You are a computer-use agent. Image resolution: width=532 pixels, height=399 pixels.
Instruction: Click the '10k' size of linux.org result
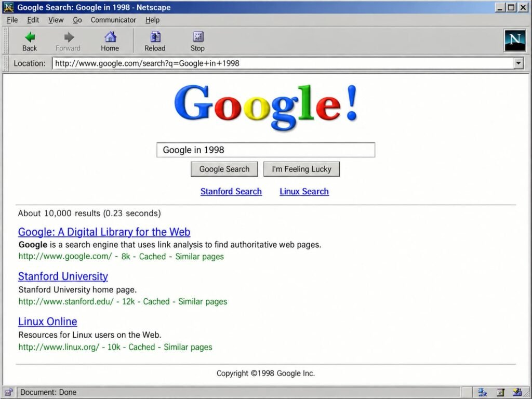[114, 347]
